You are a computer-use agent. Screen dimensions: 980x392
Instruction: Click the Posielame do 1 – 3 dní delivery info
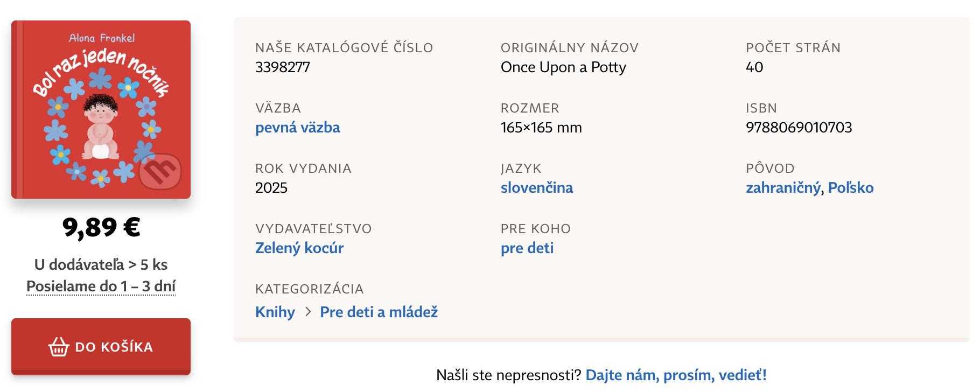click(101, 286)
